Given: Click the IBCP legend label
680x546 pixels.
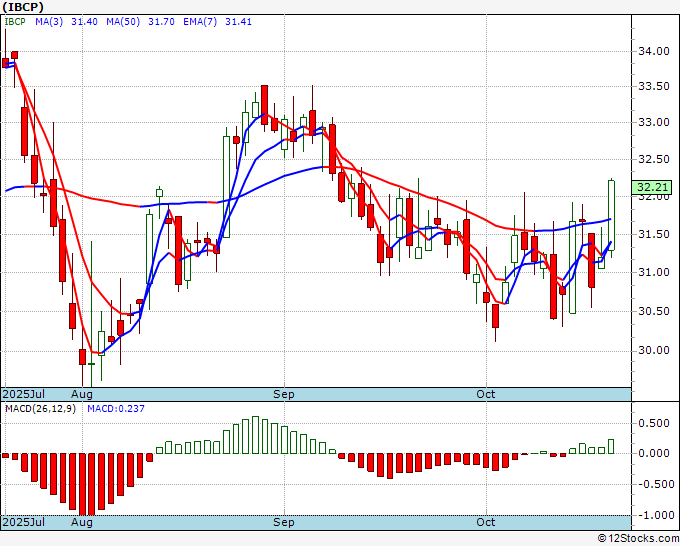Looking at the screenshot, I should pyautogui.click(x=15, y=22).
